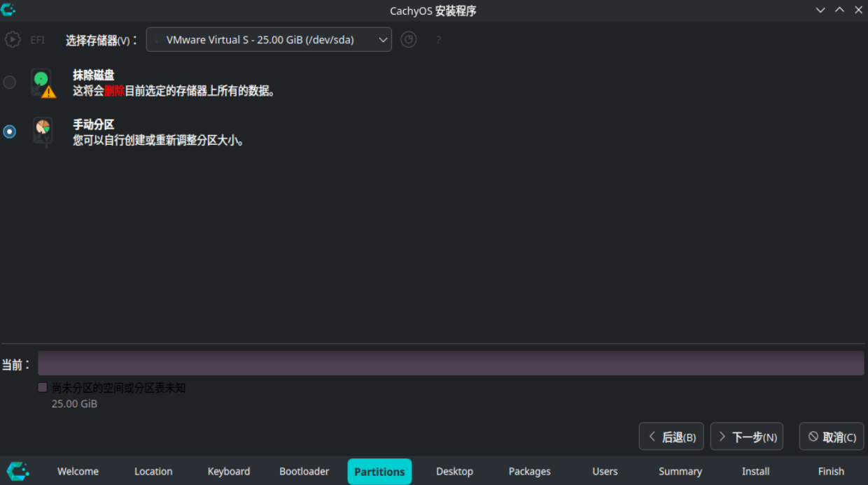868x485 pixels.
Task: Click the 25.00 GiB size label
Action: [74, 404]
